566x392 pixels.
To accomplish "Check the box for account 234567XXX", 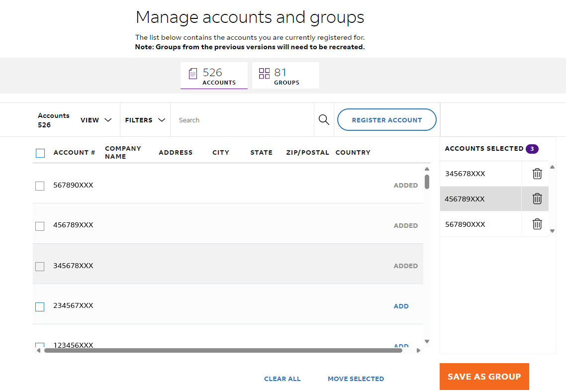I will pyautogui.click(x=40, y=307).
